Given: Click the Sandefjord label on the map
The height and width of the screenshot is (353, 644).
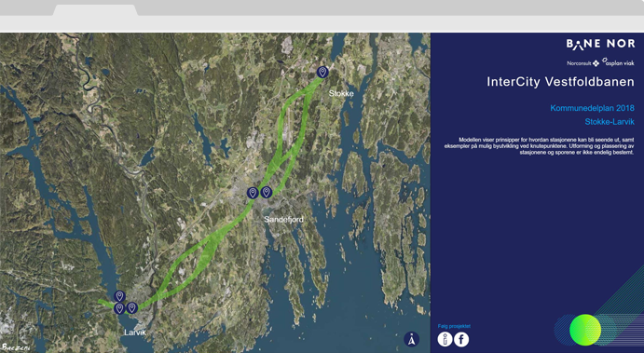Looking at the screenshot, I should point(284,220).
